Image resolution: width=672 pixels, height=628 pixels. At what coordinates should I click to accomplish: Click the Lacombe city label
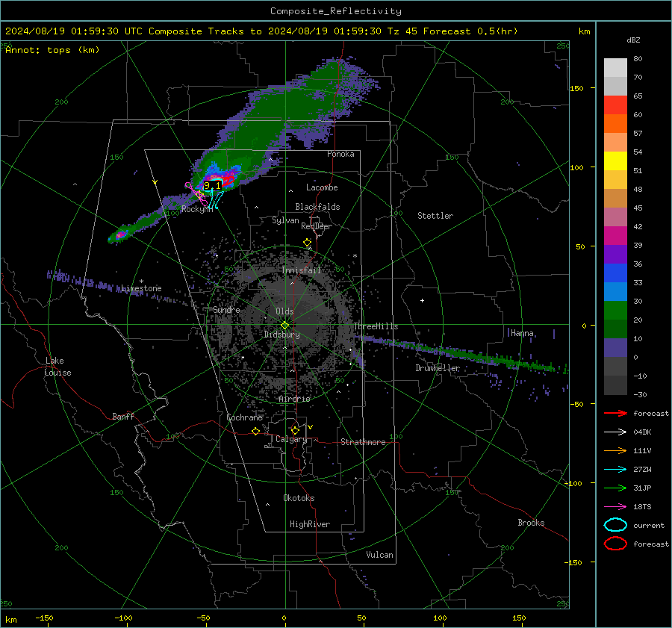[x=322, y=187]
